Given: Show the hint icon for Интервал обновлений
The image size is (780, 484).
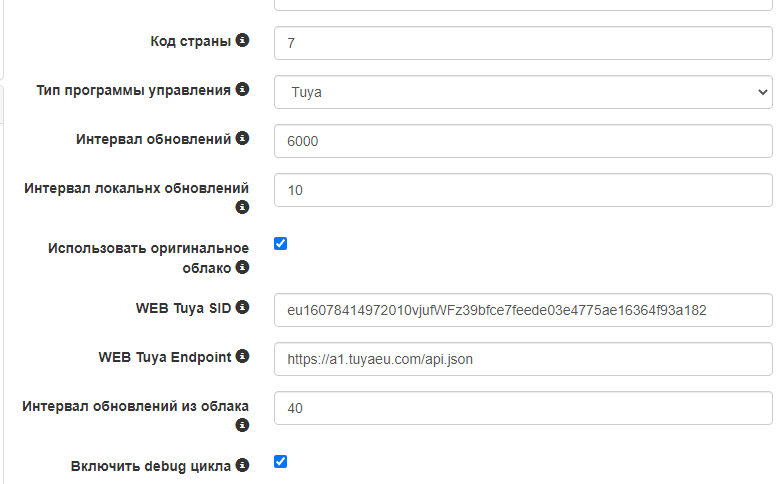Looking at the screenshot, I should pos(242,139).
